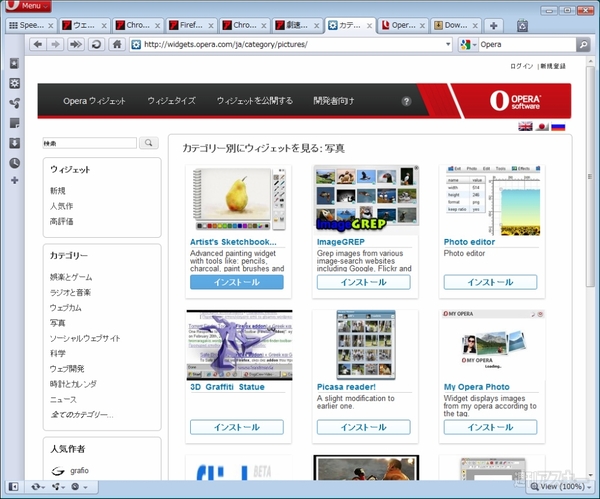
Task: Open Opera ウィジェット nav item
Action: pyautogui.click(x=94, y=101)
